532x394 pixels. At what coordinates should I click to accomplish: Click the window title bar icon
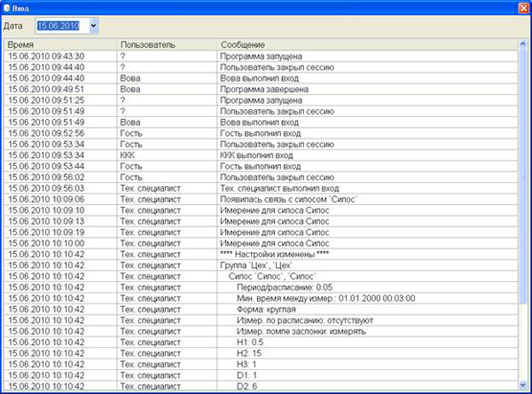tap(7, 8)
